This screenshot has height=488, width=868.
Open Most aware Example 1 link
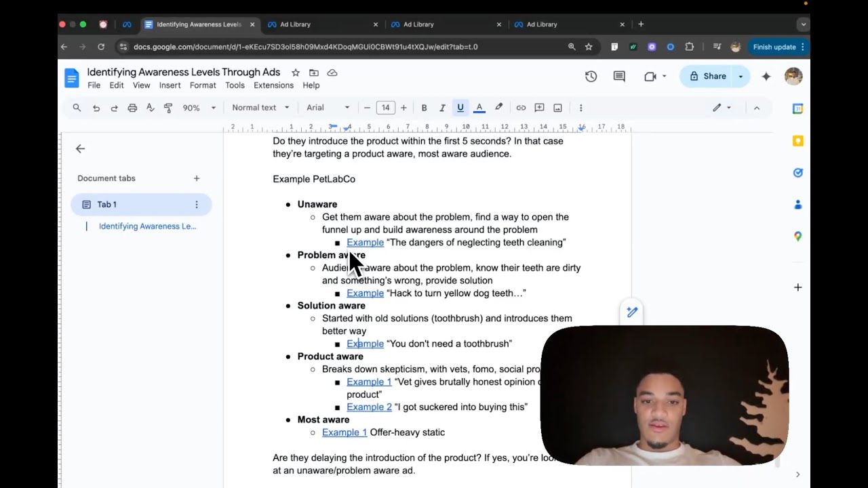(344, 432)
